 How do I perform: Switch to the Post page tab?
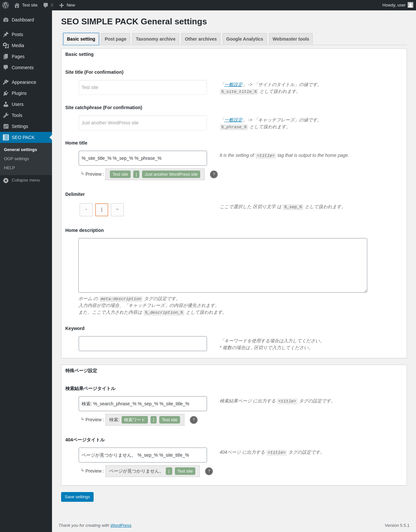[116, 39]
